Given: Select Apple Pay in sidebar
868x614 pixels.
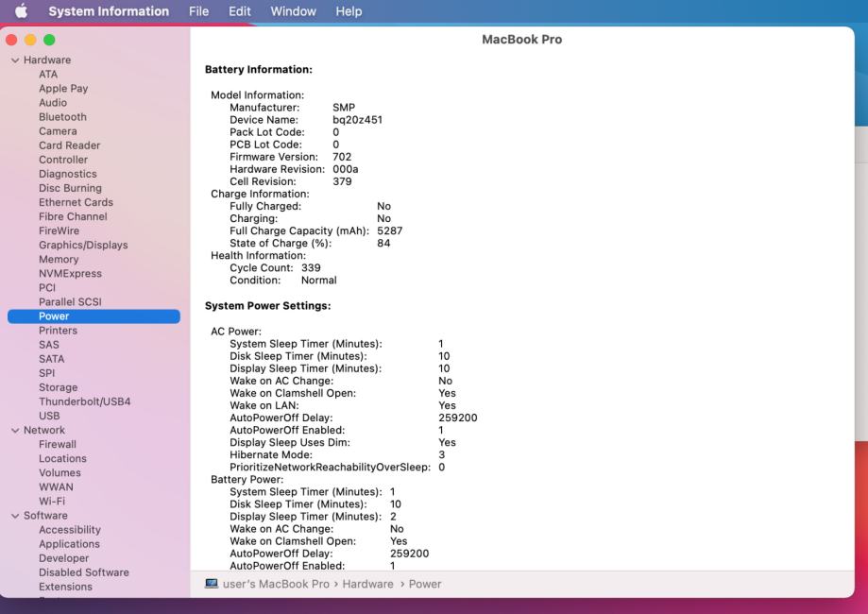Looking at the screenshot, I should [x=63, y=89].
